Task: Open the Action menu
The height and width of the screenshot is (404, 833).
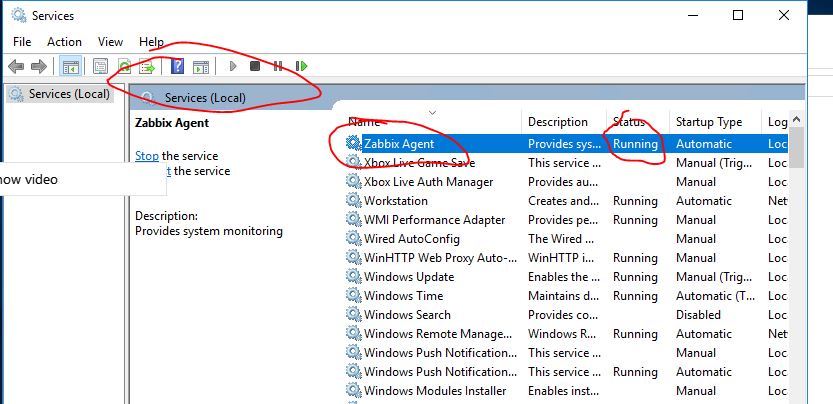Action: click(64, 42)
